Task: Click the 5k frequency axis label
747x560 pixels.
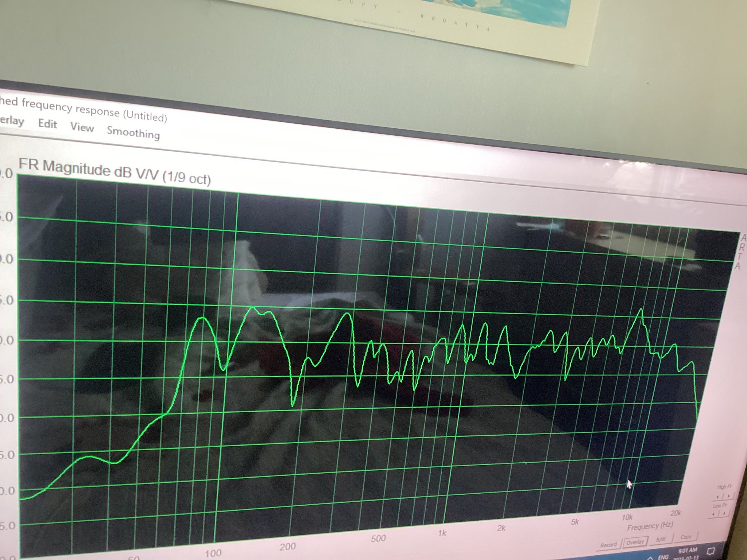Action: 575,522
